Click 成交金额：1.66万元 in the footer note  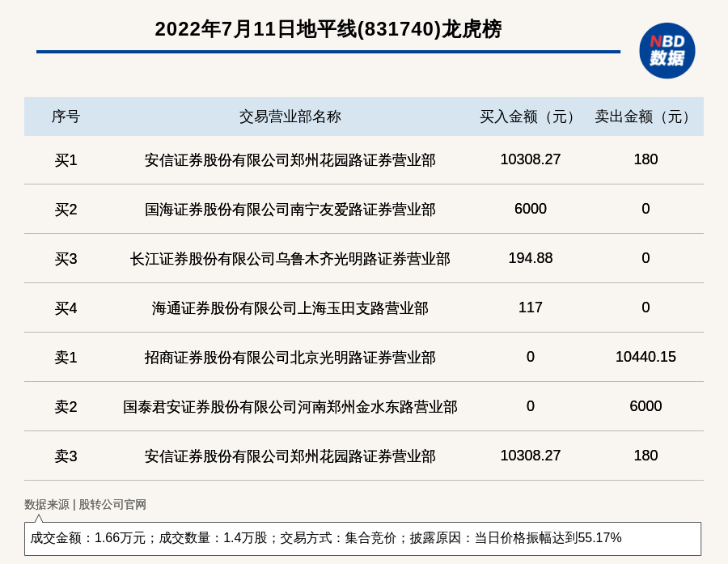(87, 538)
